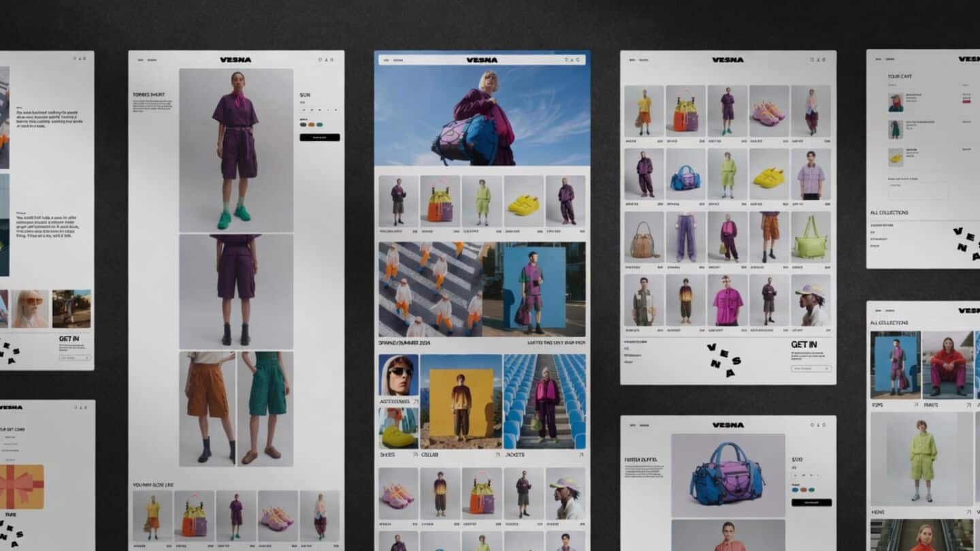Screen dimensions: 980x551
Task: Click ALL COLLECTIONS heading on the cart page
Action: pos(889,212)
